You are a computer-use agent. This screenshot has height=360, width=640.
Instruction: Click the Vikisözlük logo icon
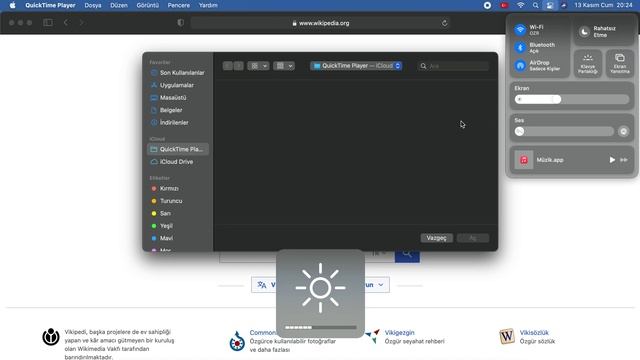pyautogui.click(x=507, y=336)
